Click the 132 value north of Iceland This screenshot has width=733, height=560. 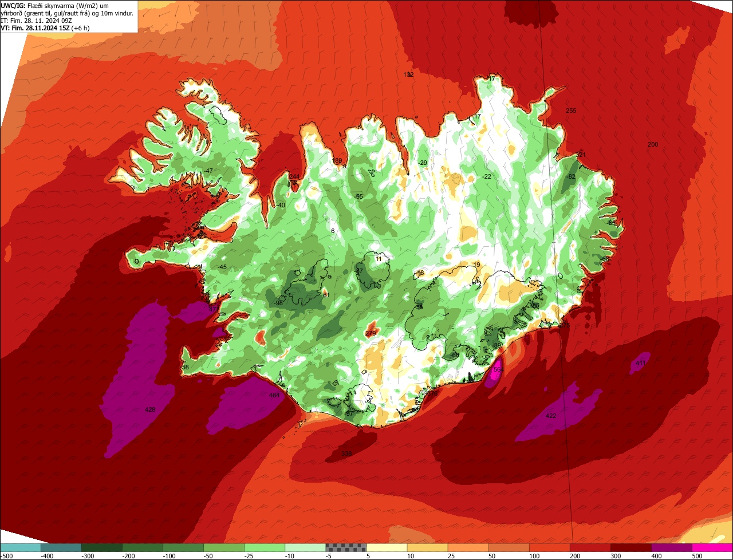point(408,75)
